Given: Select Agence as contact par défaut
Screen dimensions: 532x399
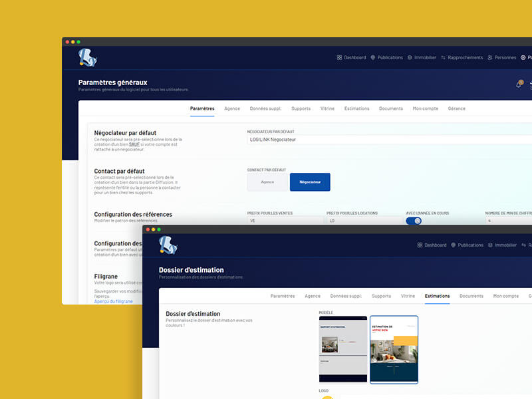Looking at the screenshot, I should (267, 182).
